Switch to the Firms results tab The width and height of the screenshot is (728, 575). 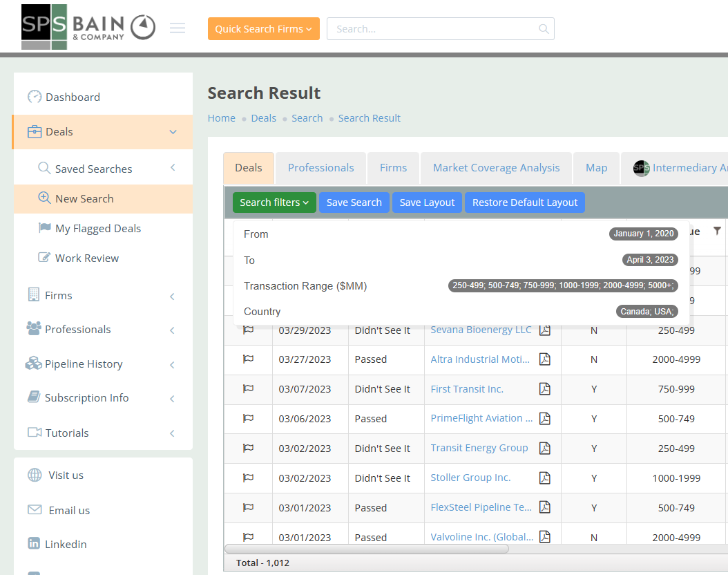point(393,168)
